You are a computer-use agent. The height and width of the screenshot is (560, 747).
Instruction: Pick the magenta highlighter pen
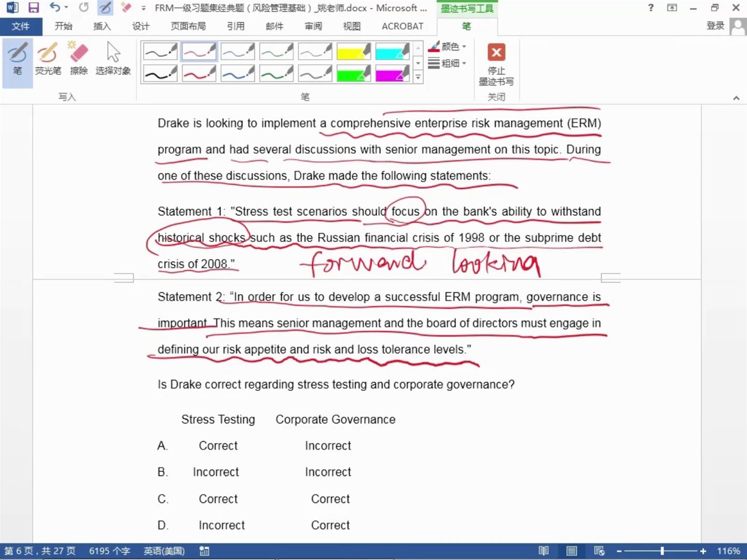tap(393, 74)
